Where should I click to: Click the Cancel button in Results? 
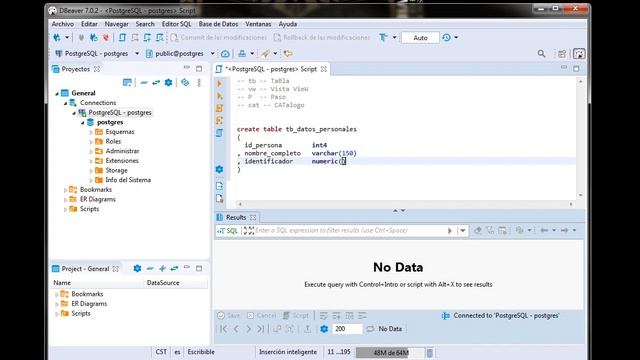pyautogui.click(x=262, y=316)
